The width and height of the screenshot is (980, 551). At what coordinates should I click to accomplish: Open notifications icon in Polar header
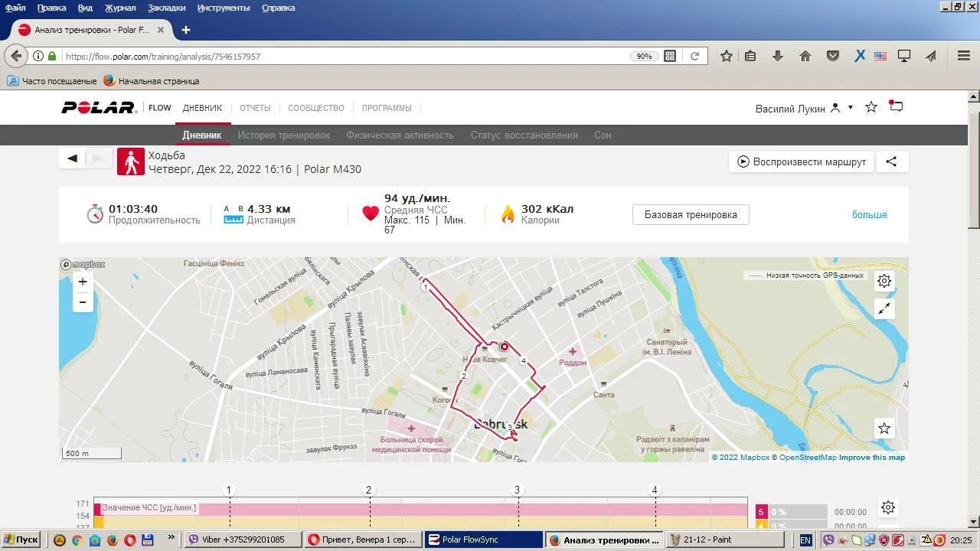click(896, 107)
